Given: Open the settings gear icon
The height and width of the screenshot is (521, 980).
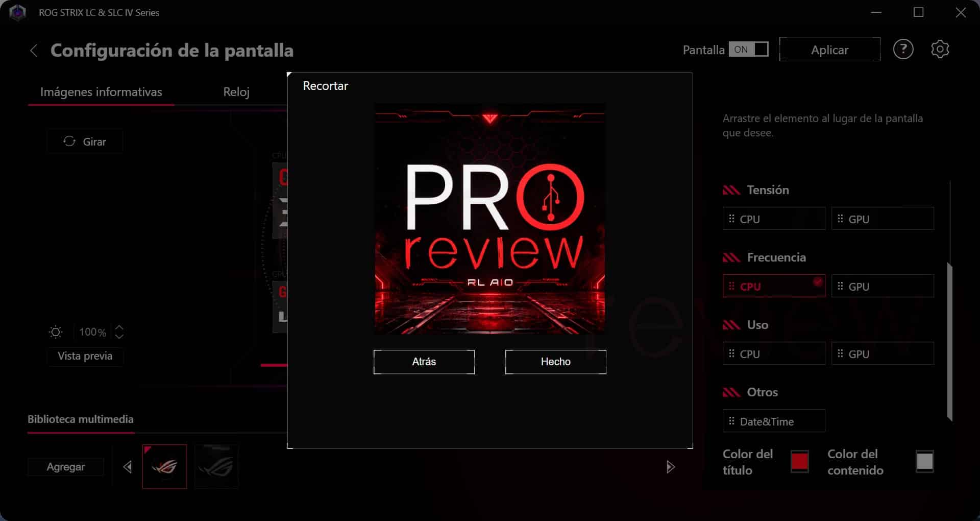Looking at the screenshot, I should tap(940, 50).
